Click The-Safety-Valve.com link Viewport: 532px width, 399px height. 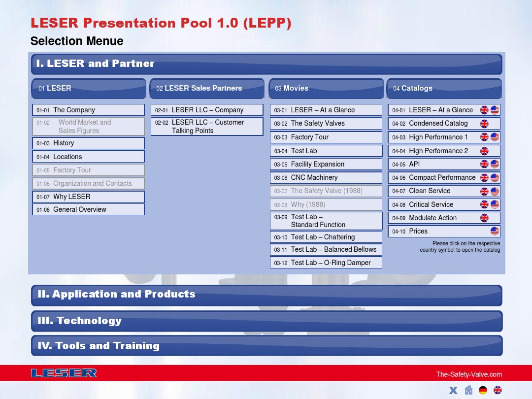[x=468, y=374]
